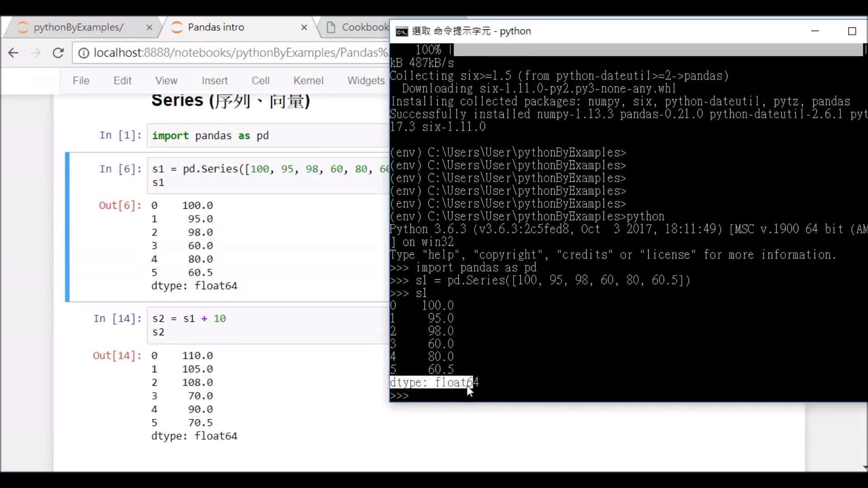This screenshot has width=868, height=488.
Task: Click the browser back arrow
Action: 13,52
